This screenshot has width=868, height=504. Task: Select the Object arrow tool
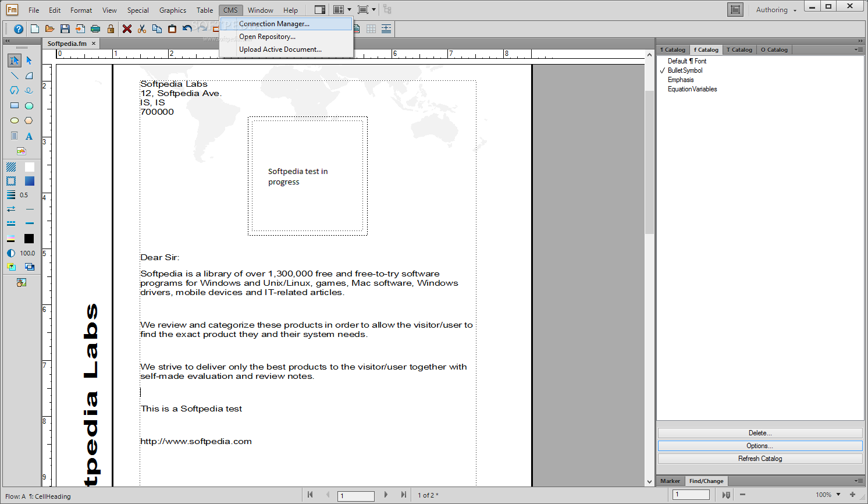(29, 61)
